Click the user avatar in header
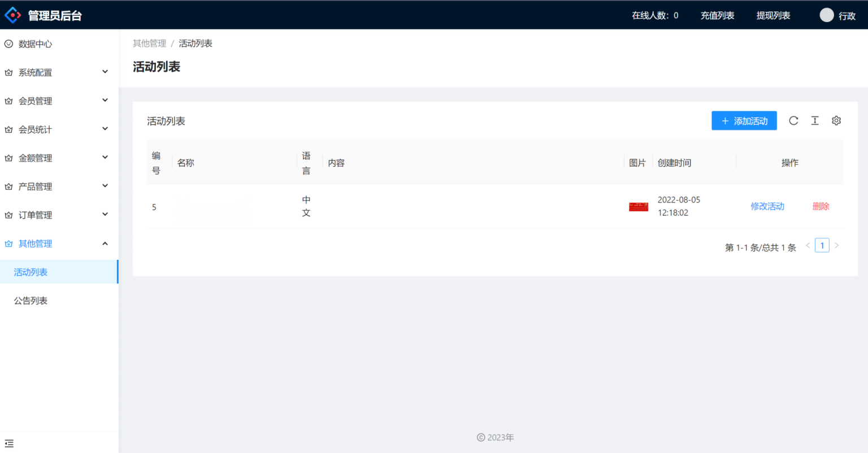Image resolution: width=868 pixels, height=453 pixels. (x=827, y=15)
